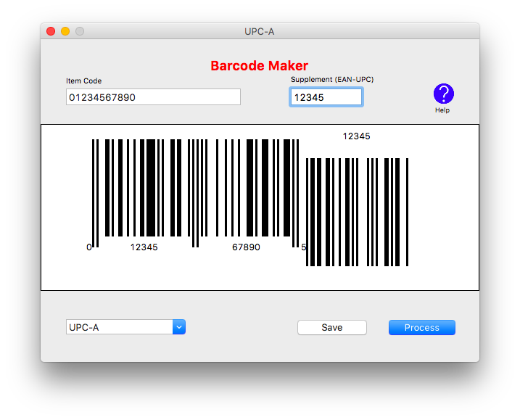Close the UPC-A window
Viewport: 520px width, 420px height.
(x=51, y=31)
